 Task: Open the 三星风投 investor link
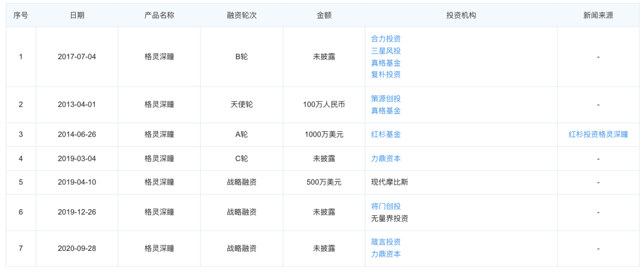pyautogui.click(x=386, y=51)
